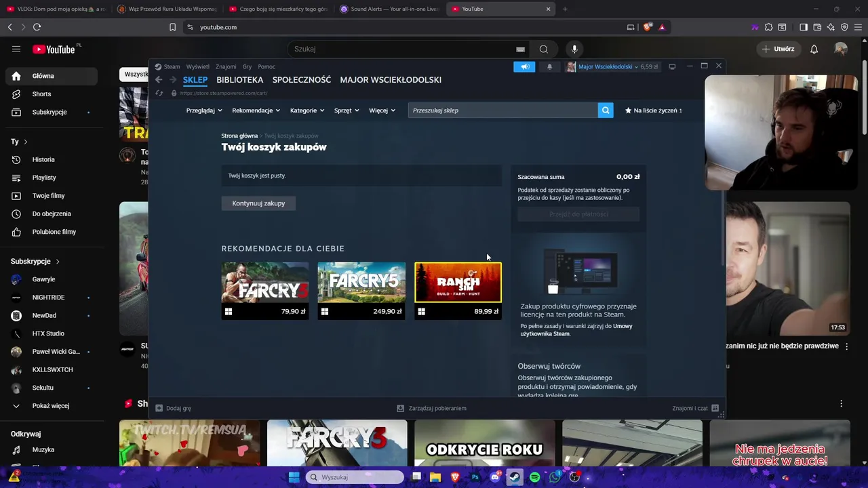This screenshot has height=488, width=868.
Task: Open Photoshop from the taskbar
Action: click(475, 477)
